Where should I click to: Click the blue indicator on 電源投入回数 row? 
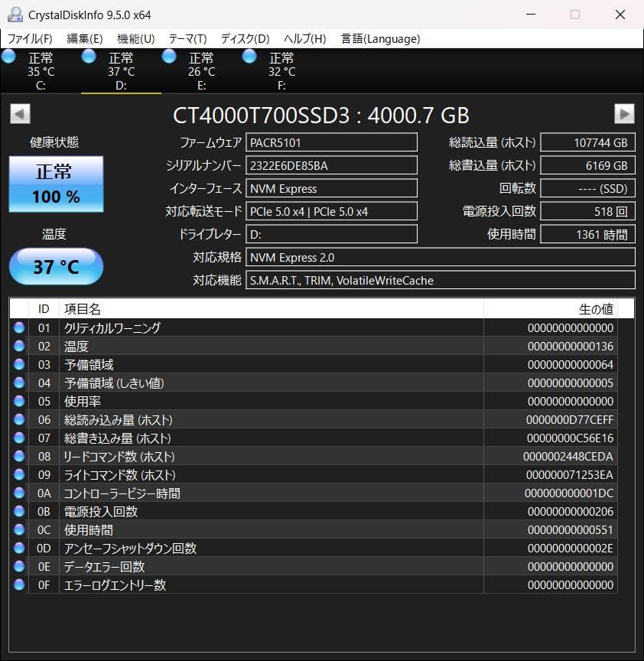[20, 511]
